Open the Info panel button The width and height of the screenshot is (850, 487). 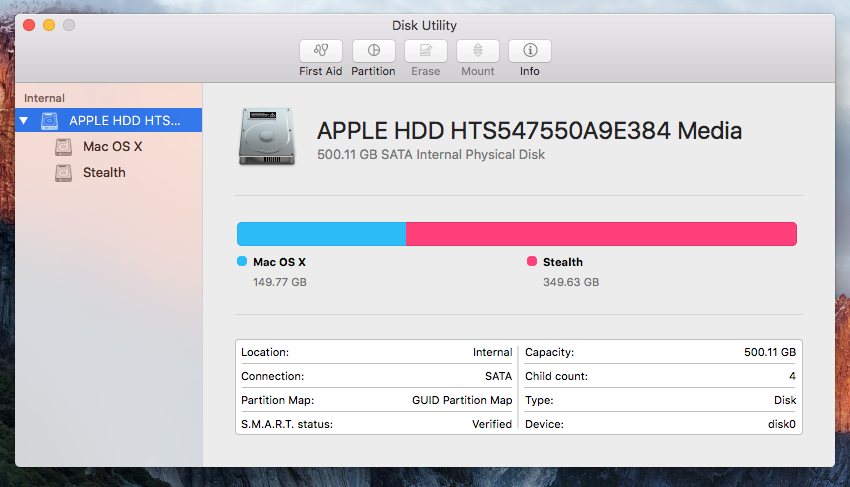point(530,51)
